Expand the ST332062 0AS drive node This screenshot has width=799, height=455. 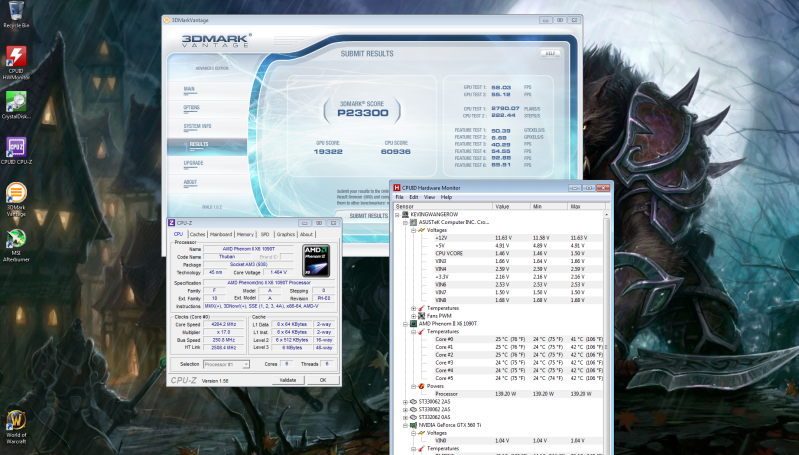pyautogui.click(x=406, y=417)
